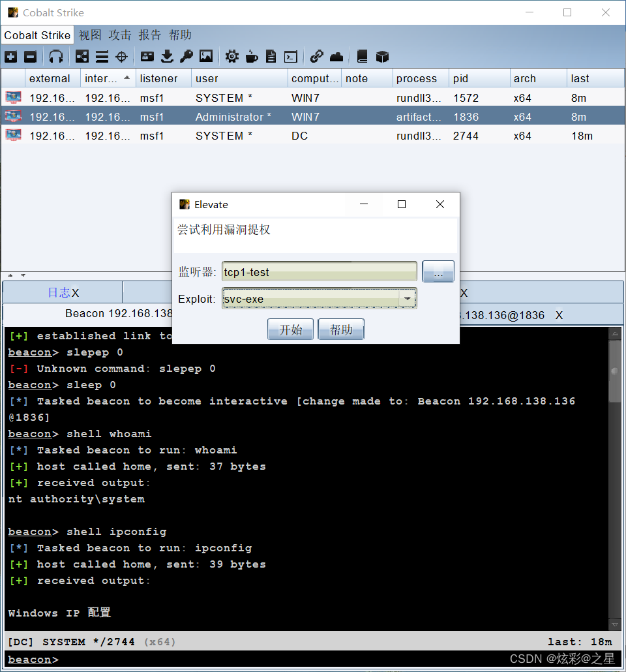Close the 日志 tab with X
The image size is (626, 672).
tap(76, 293)
